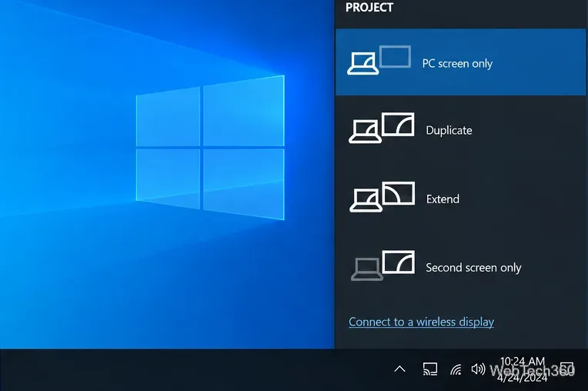This screenshot has width=588, height=391.
Task: Select the Extend display option
Action: pyautogui.click(x=460, y=199)
